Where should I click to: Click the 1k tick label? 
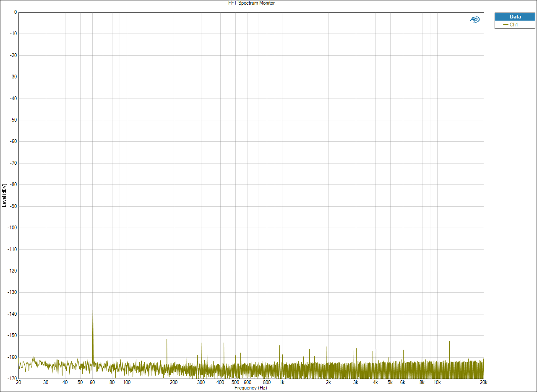coord(282,382)
